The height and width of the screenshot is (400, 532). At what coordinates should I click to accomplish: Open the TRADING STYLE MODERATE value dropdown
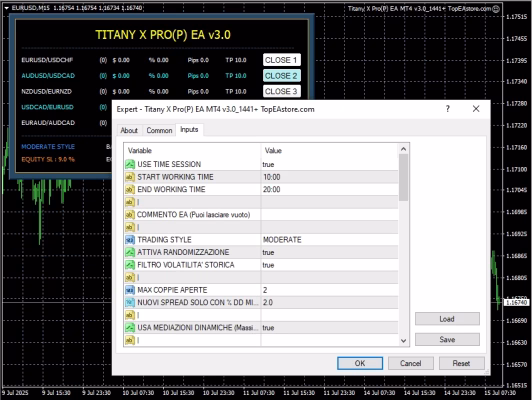329,240
